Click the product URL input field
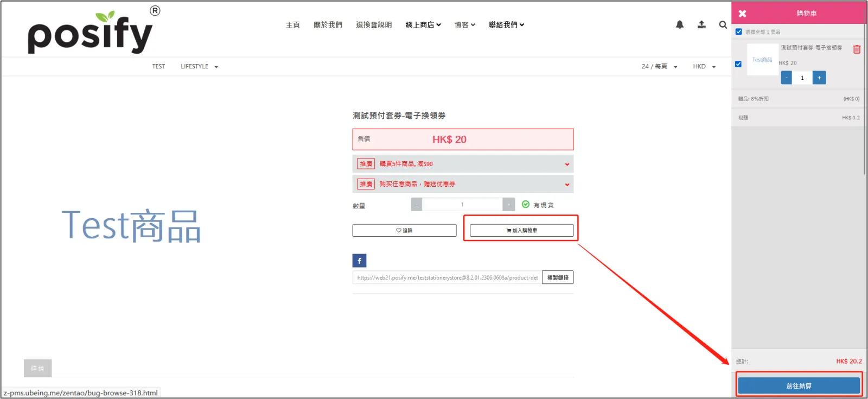This screenshot has width=868, height=399. [446, 277]
